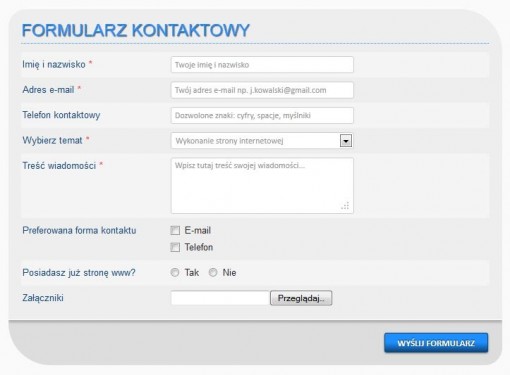Click into the 'Treść wiadomości' message textarea
This screenshot has width=510, height=375.
[262, 186]
